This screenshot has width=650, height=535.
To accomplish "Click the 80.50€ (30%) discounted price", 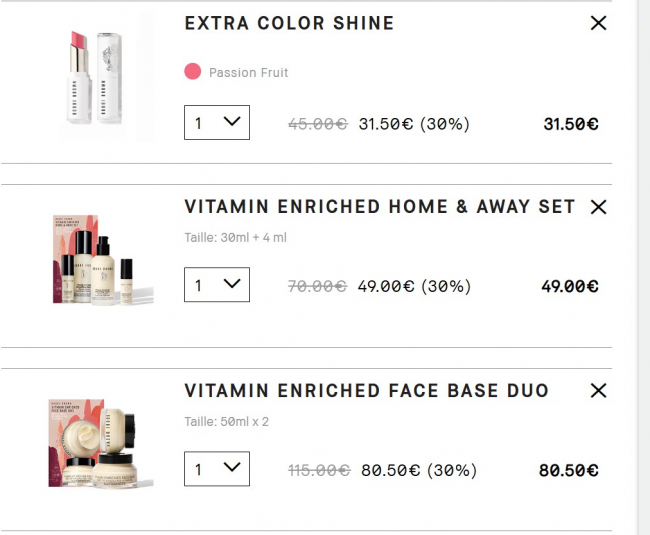I will coord(418,470).
